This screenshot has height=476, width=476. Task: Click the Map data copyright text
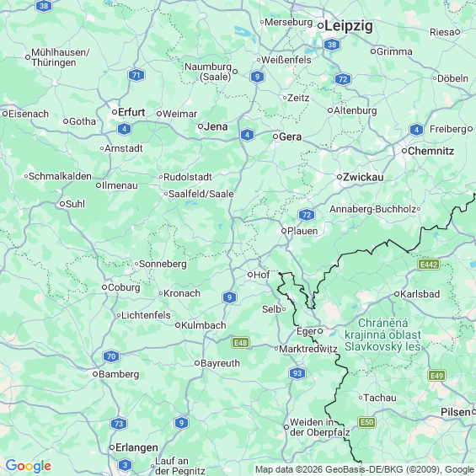(366, 469)
